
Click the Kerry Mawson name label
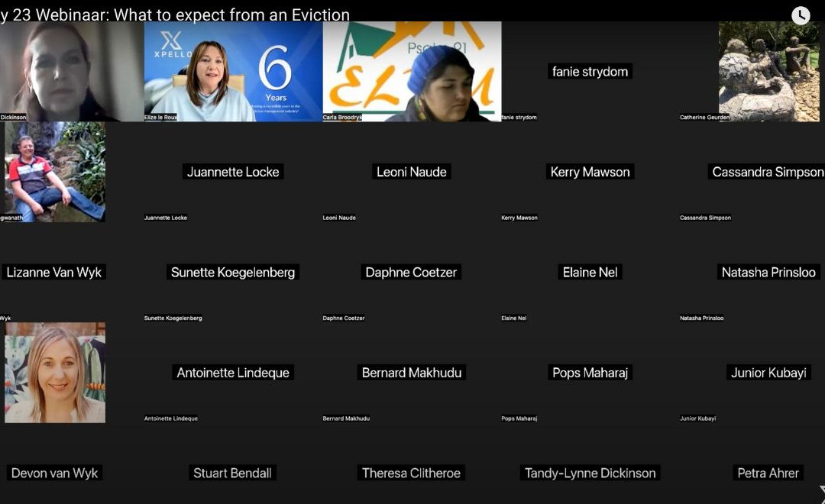click(590, 172)
